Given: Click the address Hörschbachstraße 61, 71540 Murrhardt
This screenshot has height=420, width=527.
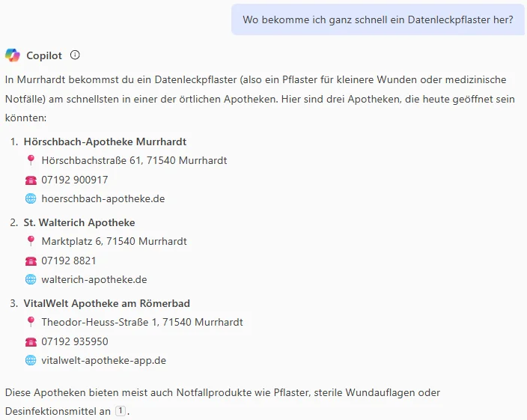Looking at the screenshot, I should point(134,161).
